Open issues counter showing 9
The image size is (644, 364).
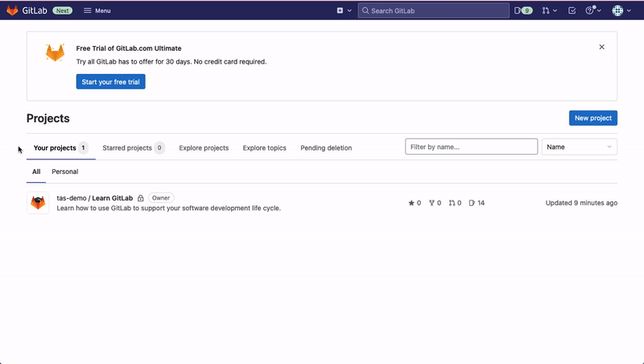pyautogui.click(x=523, y=10)
